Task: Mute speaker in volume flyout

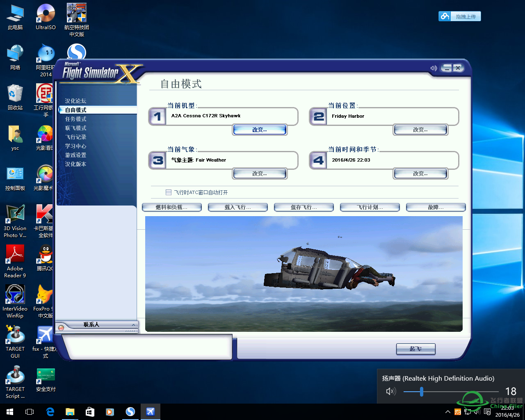Action: [390, 392]
